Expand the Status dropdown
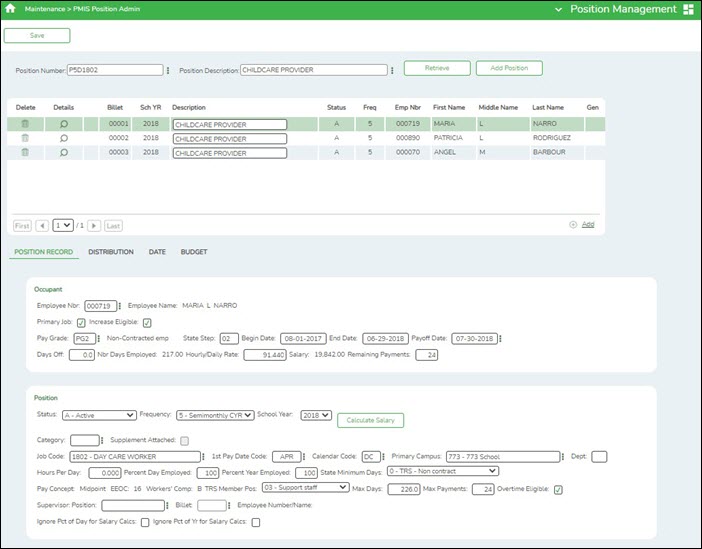This screenshot has width=702, height=549. tap(98, 415)
